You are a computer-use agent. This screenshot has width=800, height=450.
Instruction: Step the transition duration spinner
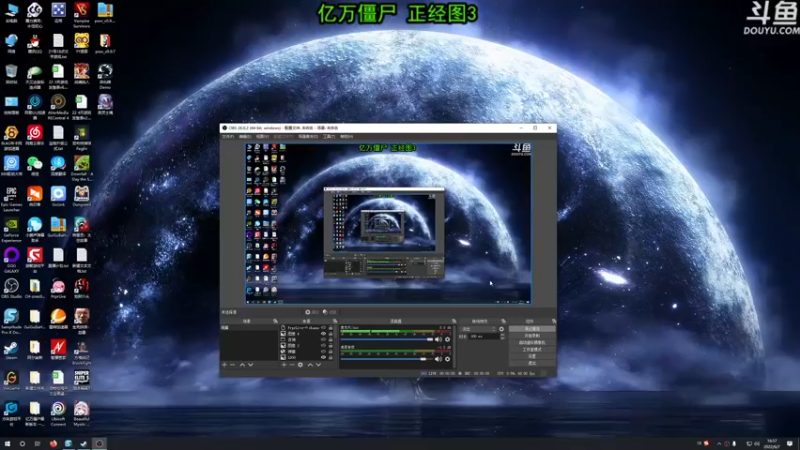pyautogui.click(x=503, y=336)
